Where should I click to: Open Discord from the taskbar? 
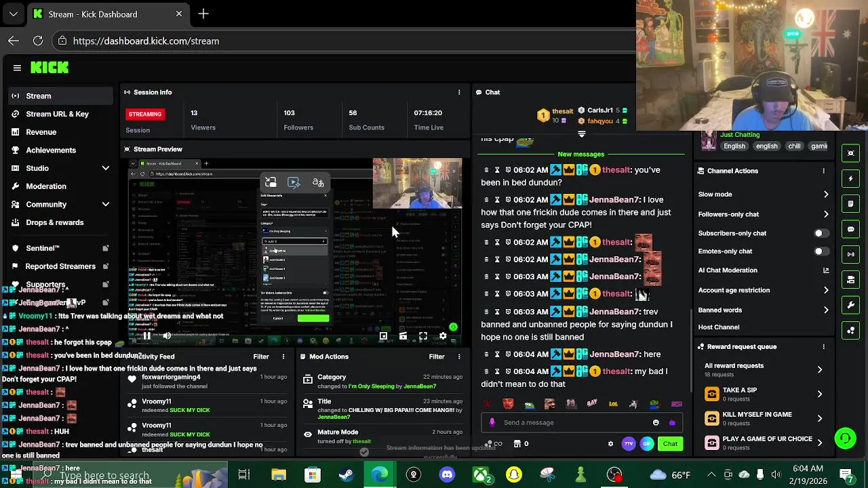pos(447,474)
